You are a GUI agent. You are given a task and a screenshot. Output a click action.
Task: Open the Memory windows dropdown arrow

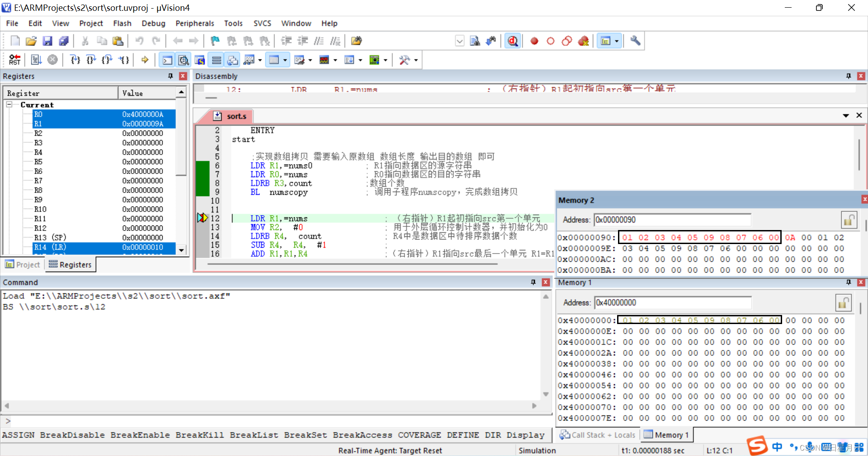(285, 60)
